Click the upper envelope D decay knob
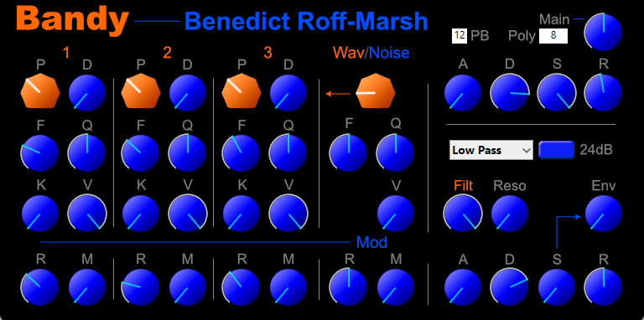 tap(510, 93)
